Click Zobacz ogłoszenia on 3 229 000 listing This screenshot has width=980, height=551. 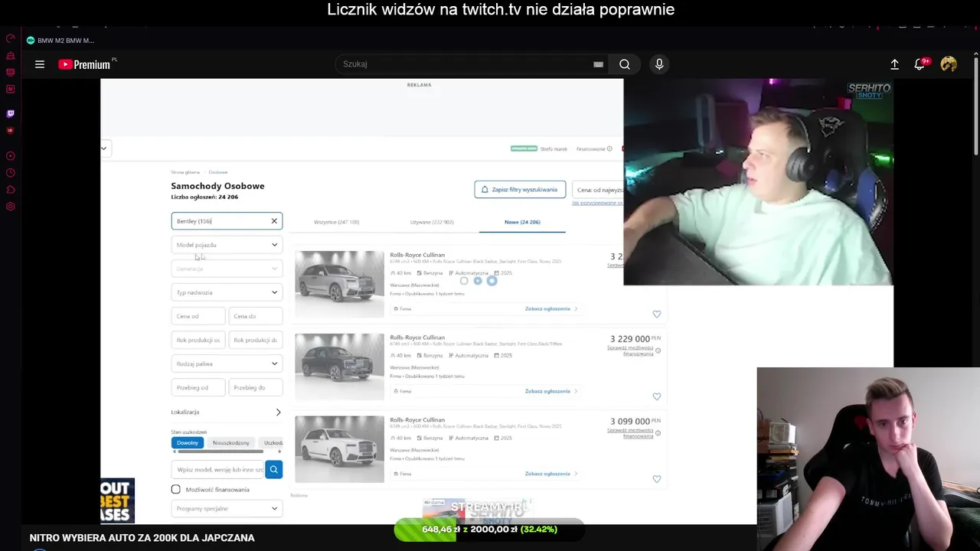click(550, 391)
